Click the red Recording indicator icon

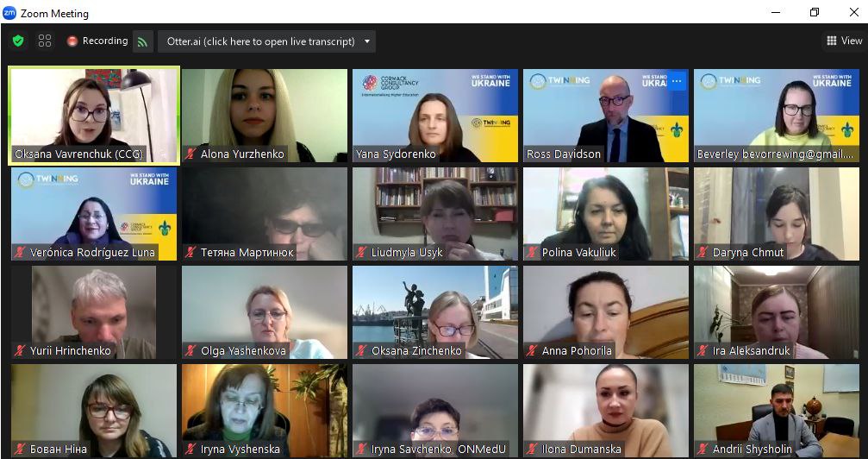coord(72,41)
